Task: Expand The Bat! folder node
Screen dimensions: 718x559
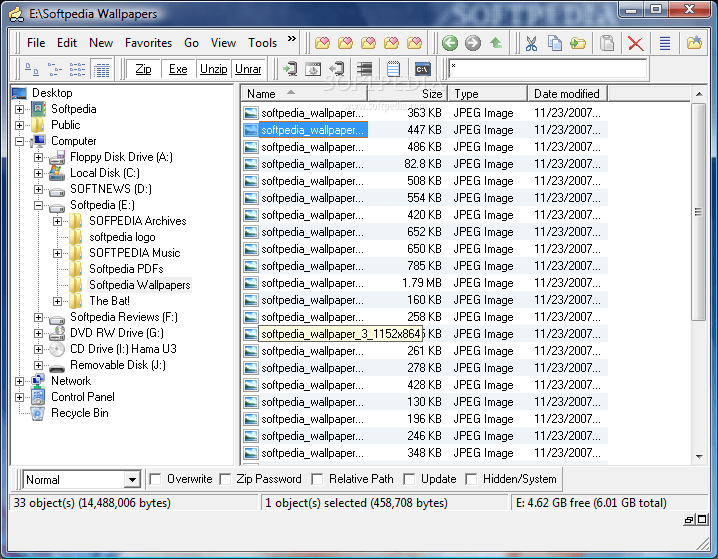Action: (x=57, y=301)
